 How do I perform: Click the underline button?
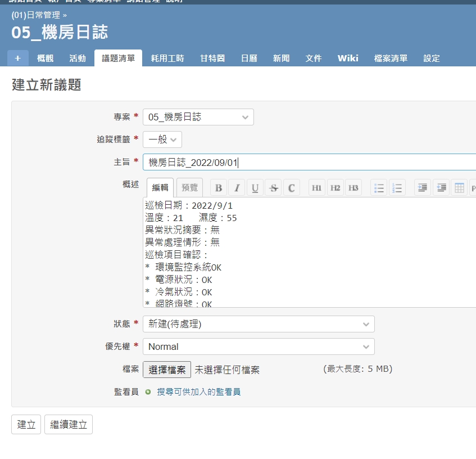pyautogui.click(x=255, y=188)
